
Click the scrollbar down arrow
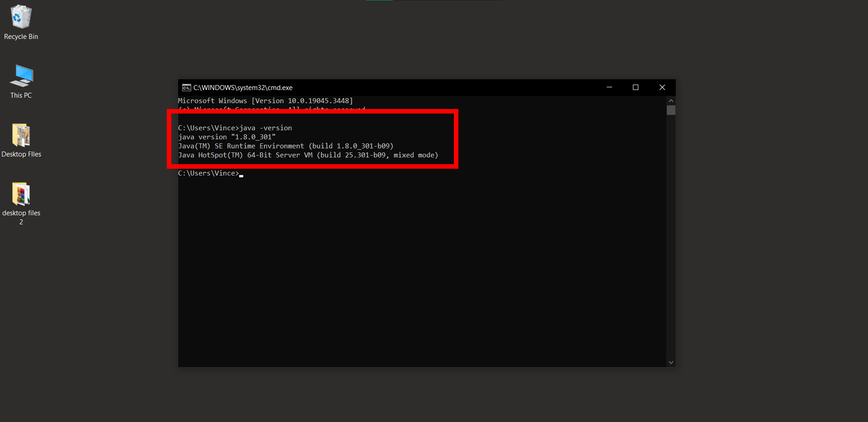tap(671, 362)
